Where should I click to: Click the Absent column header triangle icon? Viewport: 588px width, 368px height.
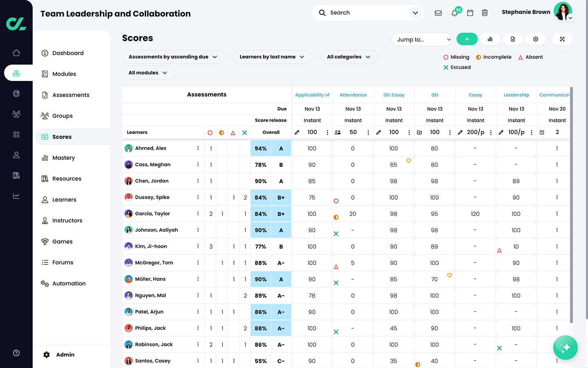[233, 132]
